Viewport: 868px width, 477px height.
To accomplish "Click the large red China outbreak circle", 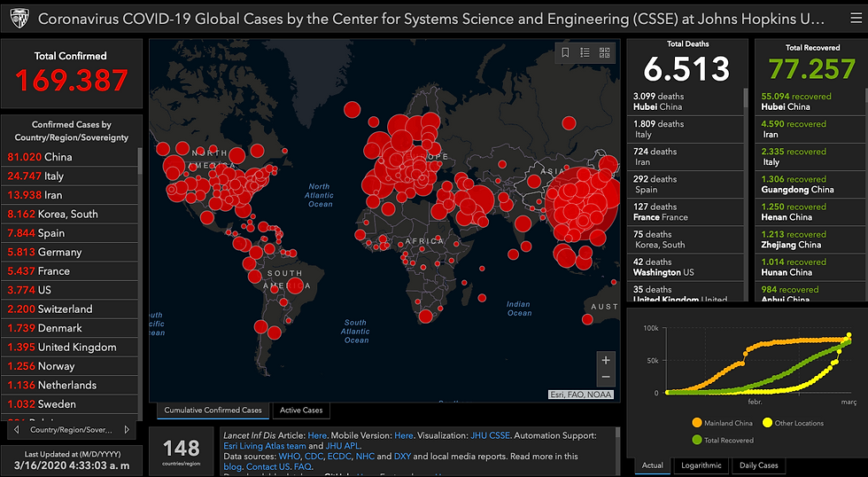I will coord(581,205).
